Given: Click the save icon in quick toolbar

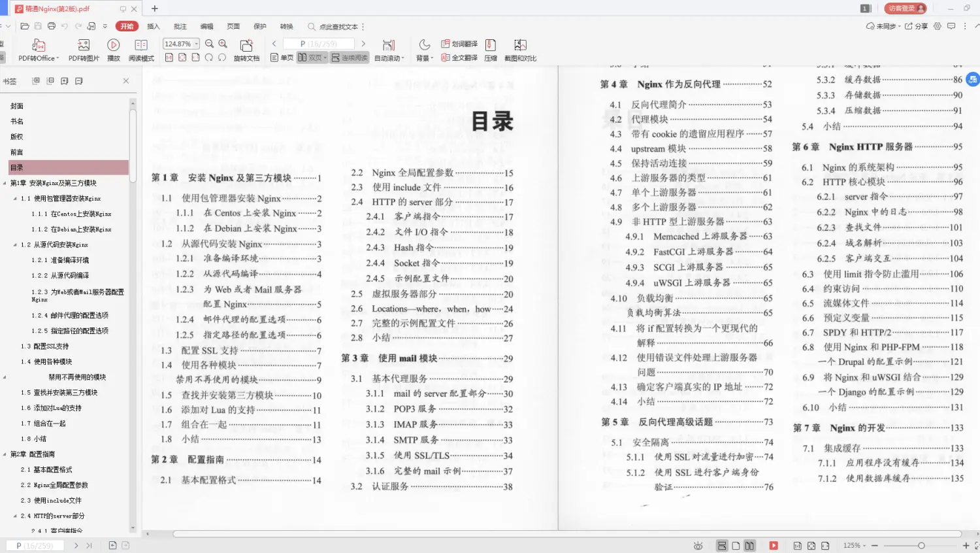Looking at the screenshot, I should 38,26.
